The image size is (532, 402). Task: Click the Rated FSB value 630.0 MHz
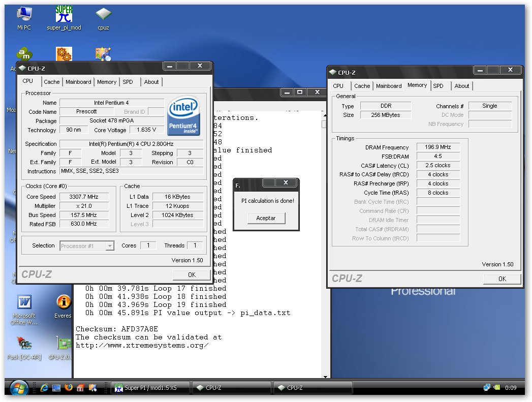84,224
